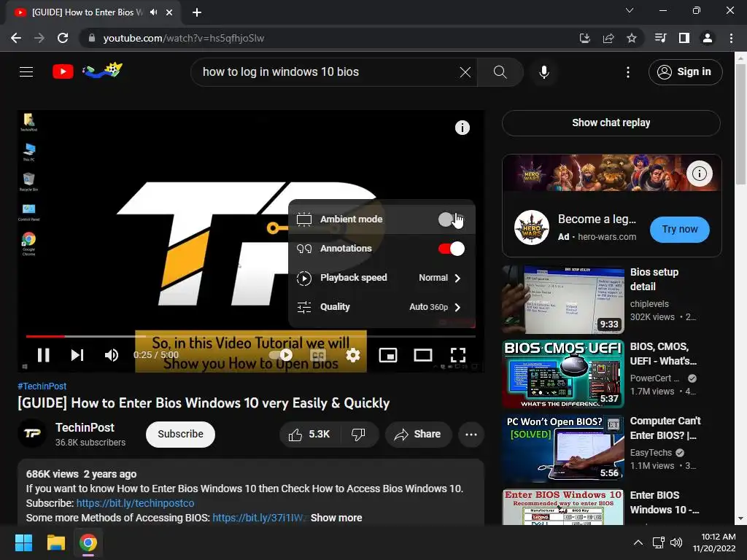Bookmark this tab star icon
This screenshot has height=560, width=747.
[x=632, y=38]
